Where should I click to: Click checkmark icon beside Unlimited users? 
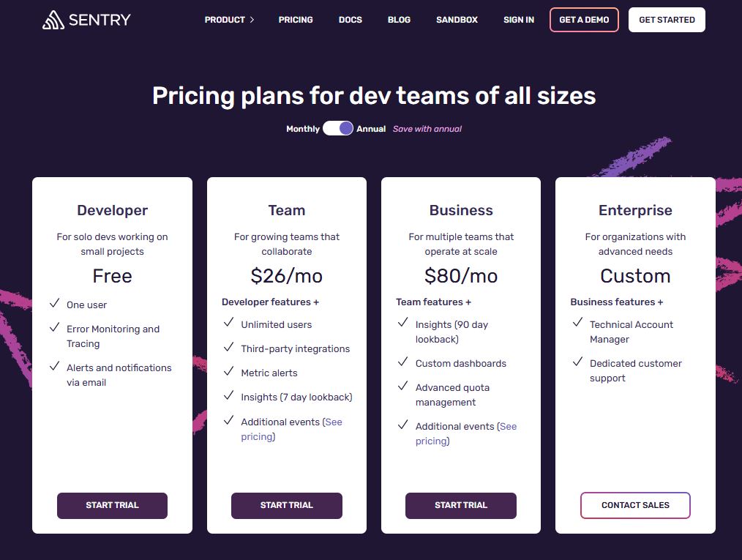(x=228, y=324)
